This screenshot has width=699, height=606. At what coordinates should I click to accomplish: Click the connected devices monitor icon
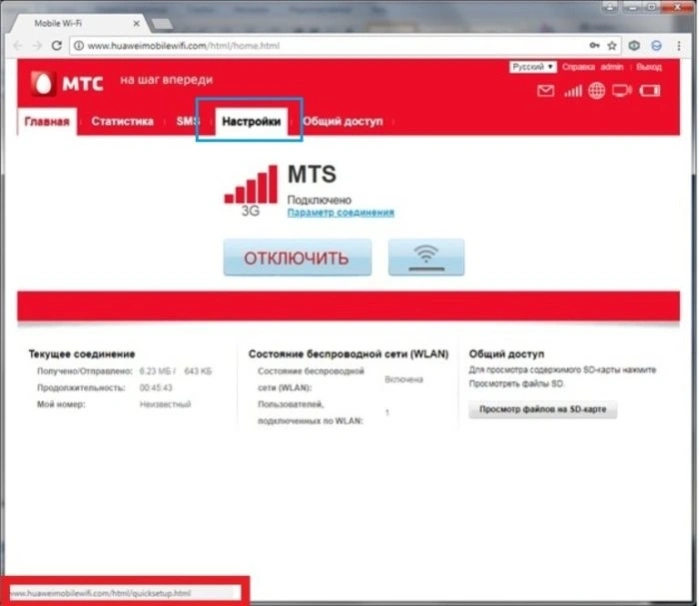pyautogui.click(x=621, y=91)
